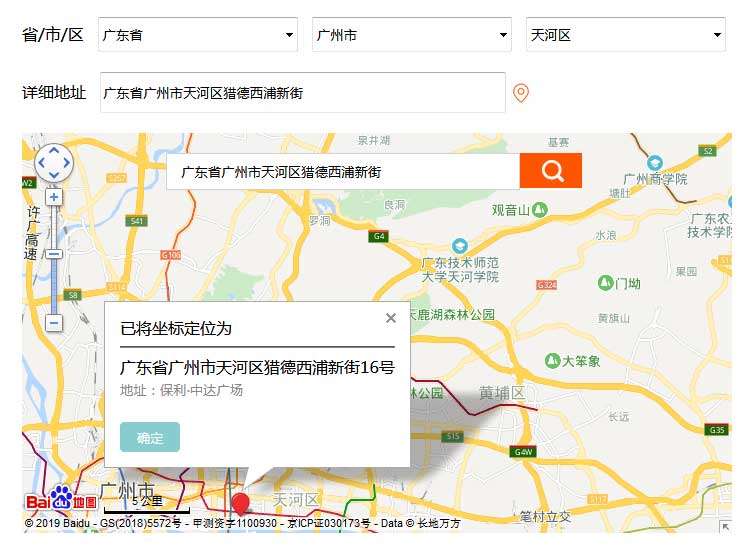Click the 详细地址 address input field
The image size is (755, 555).
(x=302, y=93)
